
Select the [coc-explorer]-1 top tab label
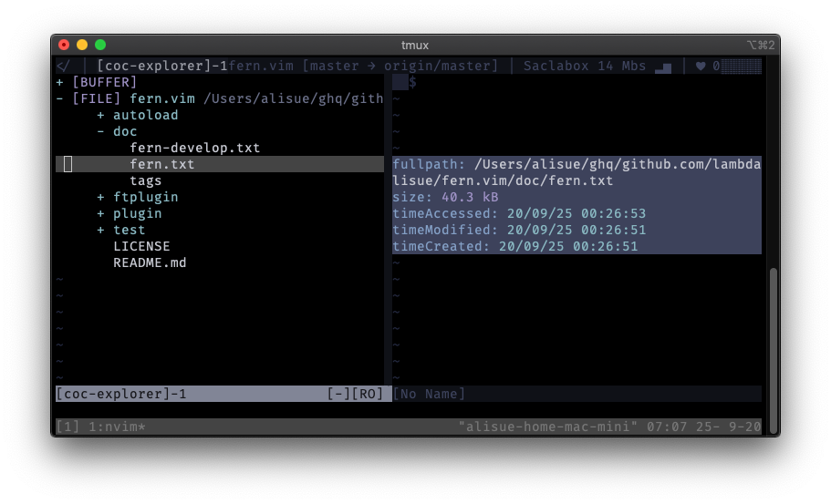162,67
